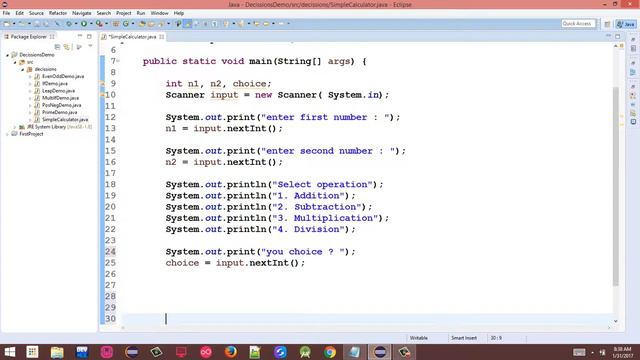Click the green Run button in toolbar
The width and height of the screenshot is (640, 360).
pos(84,24)
